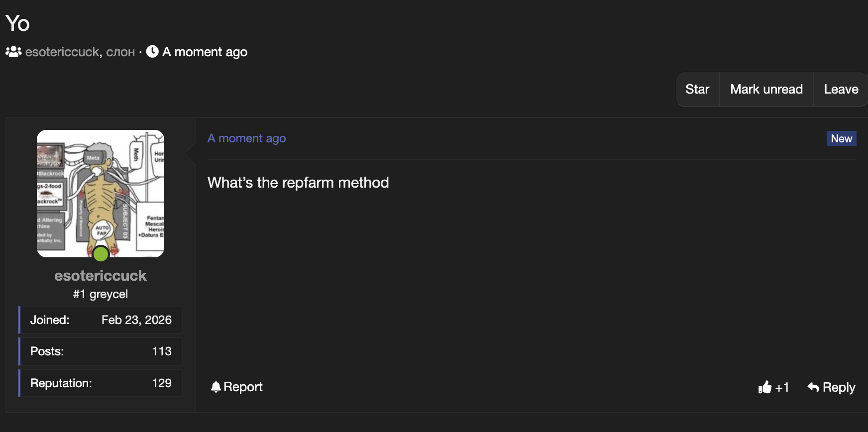Click the participants people icon
Screen dimensions: 868x432
[x=13, y=51]
